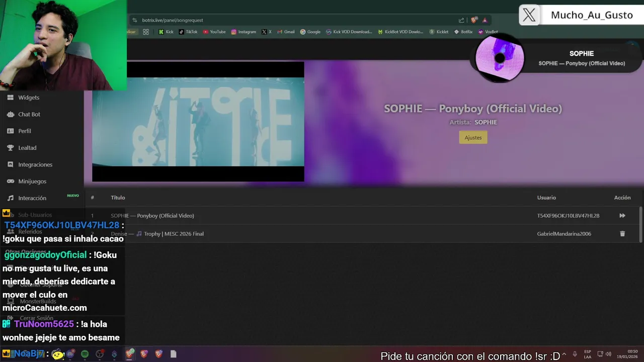The image size is (644, 362).
Task: Open the BotRix bookmark
Action: click(x=463, y=32)
